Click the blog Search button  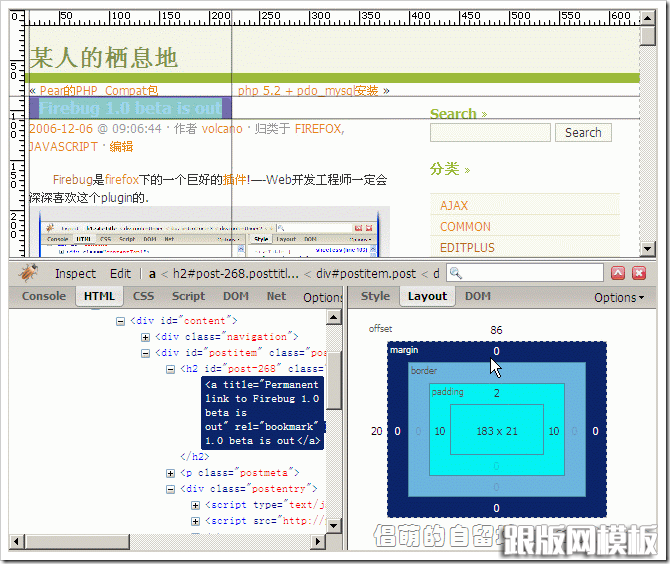click(583, 132)
